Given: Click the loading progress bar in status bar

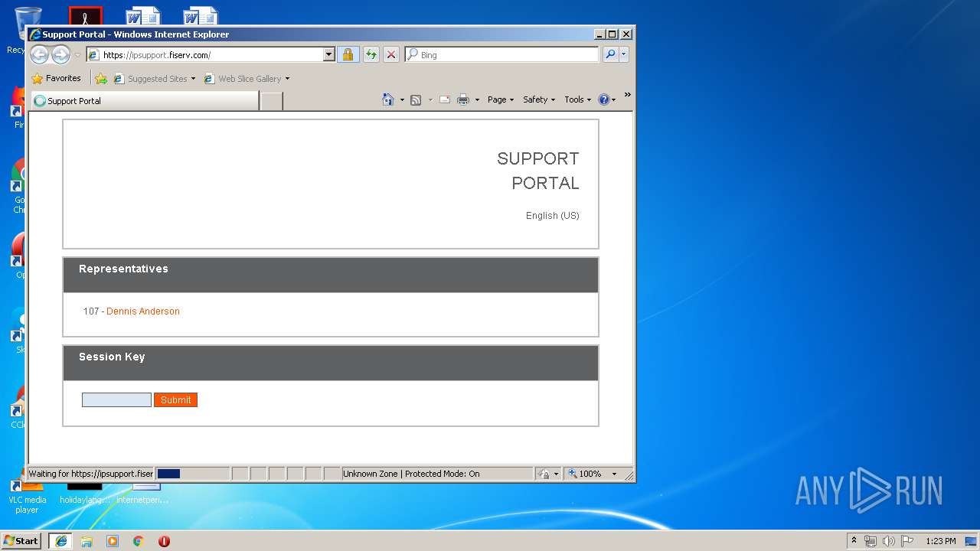Looking at the screenshot, I should [192, 474].
